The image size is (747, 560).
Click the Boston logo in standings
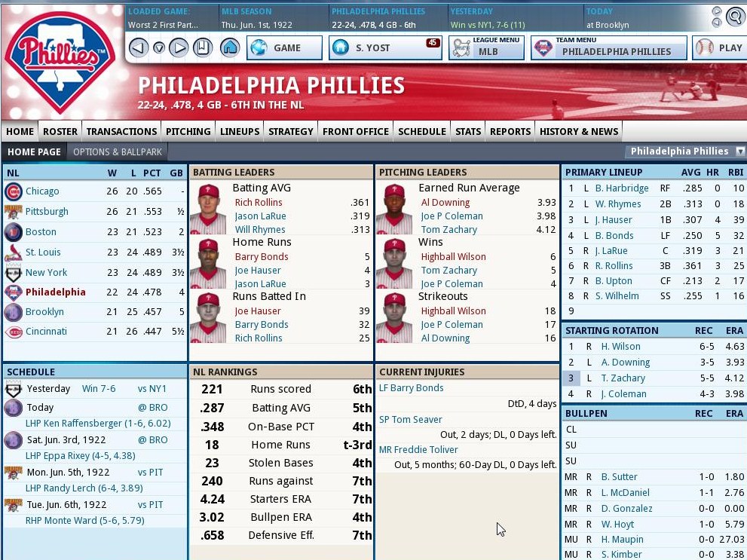tap(14, 232)
